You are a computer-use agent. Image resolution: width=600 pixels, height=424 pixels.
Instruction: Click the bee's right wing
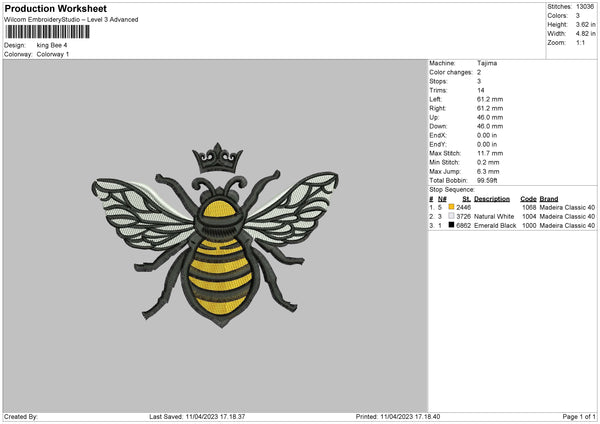(x=293, y=209)
